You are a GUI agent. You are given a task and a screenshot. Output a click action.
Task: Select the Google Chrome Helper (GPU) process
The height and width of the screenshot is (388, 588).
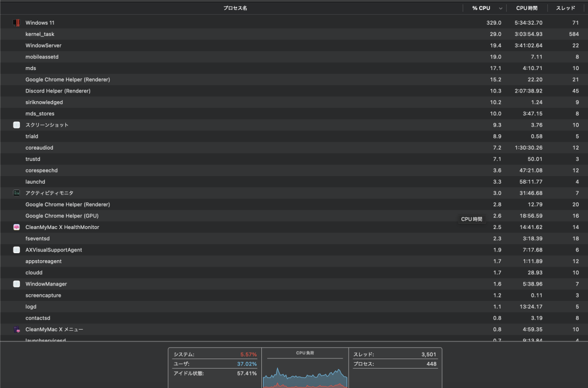click(62, 215)
